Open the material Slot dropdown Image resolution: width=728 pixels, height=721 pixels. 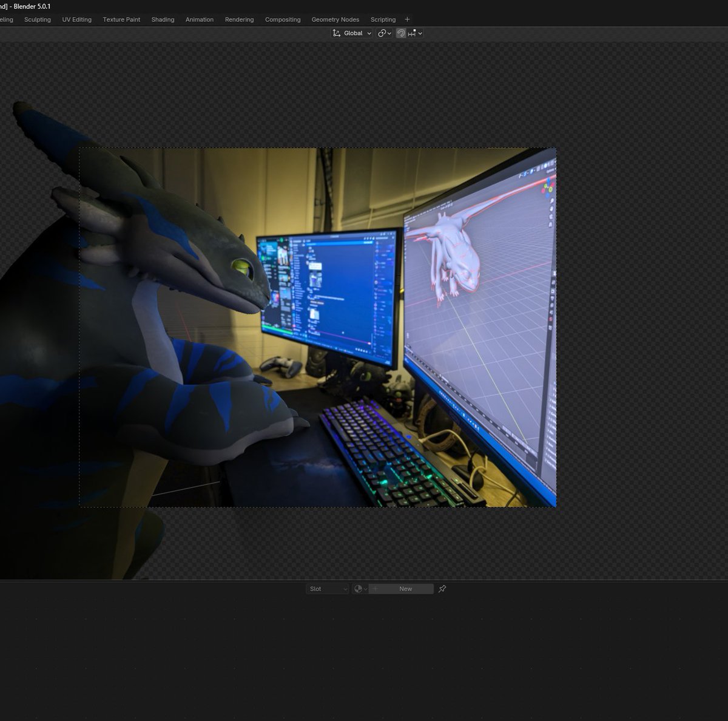[x=328, y=589]
